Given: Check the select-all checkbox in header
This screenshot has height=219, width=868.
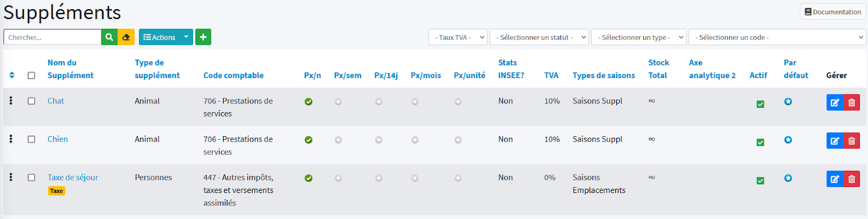Looking at the screenshot, I should click(31, 75).
